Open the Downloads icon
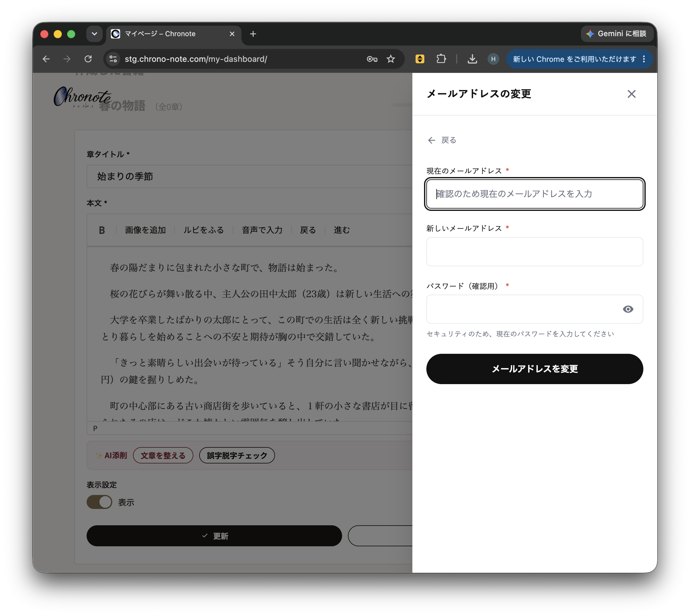 (x=472, y=59)
